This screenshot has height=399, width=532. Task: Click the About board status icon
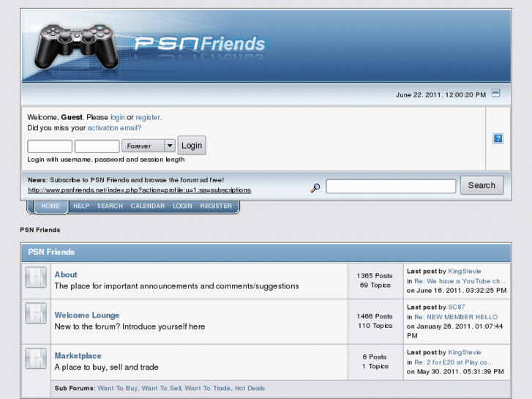tap(36, 277)
